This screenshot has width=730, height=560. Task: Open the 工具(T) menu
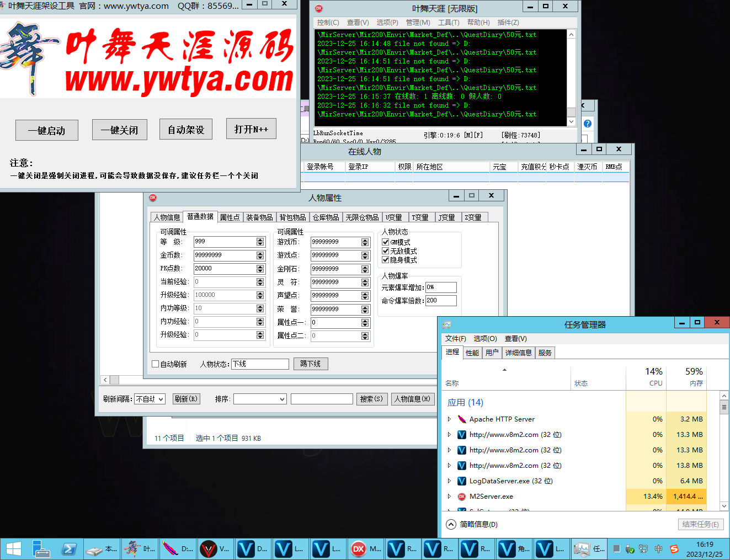point(448,22)
